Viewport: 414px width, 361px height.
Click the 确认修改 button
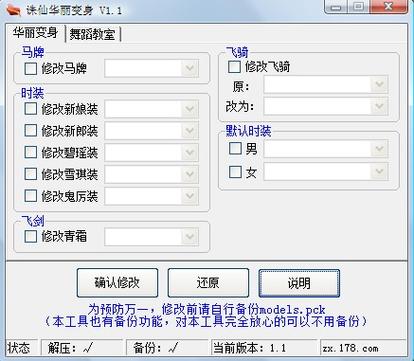(x=117, y=283)
